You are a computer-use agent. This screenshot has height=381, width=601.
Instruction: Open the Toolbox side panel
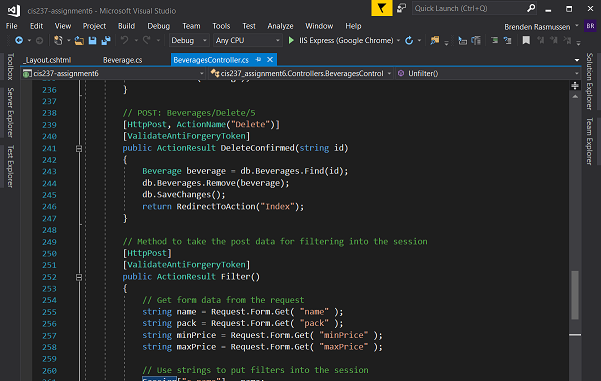[10, 66]
